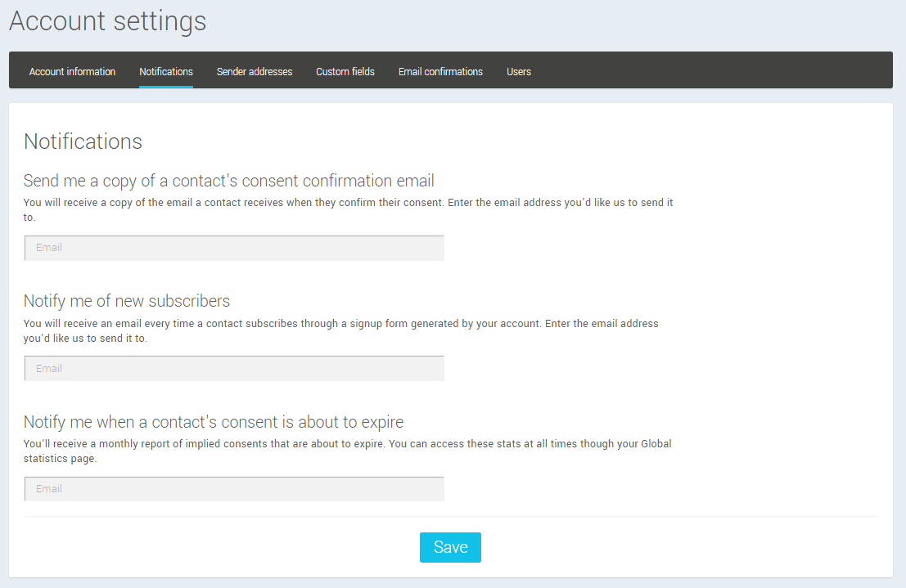
Task: Click the description 'You will receive a copy of the email'
Action: [349, 209]
